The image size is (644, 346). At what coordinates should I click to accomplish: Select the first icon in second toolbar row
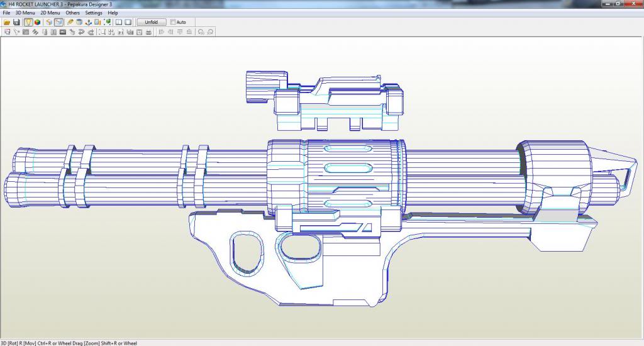[x=7, y=32]
